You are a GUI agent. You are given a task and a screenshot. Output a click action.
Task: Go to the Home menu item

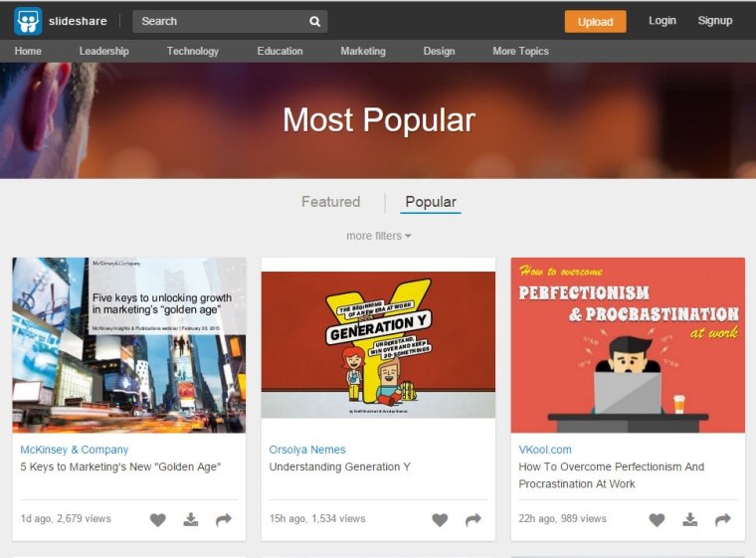pyautogui.click(x=28, y=51)
